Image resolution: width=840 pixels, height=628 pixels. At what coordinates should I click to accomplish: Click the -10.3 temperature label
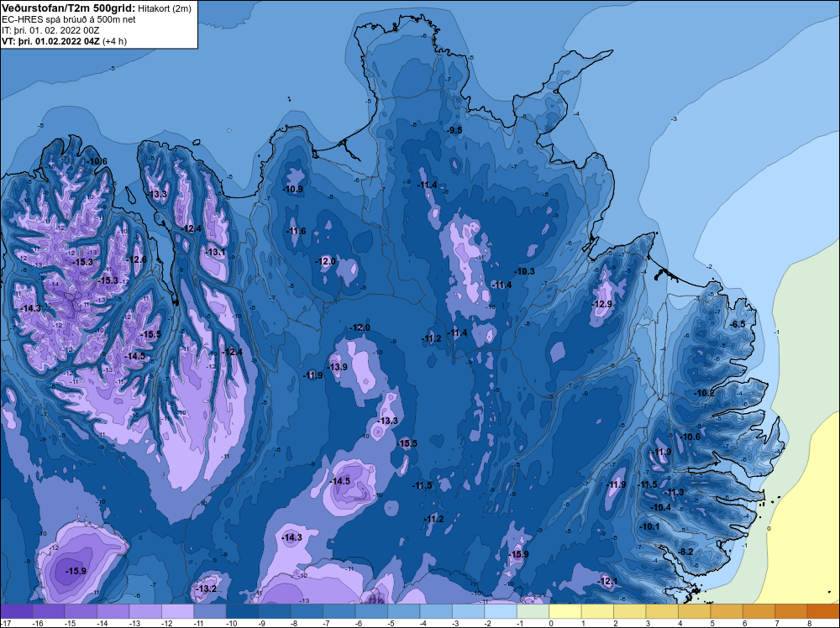click(x=524, y=271)
